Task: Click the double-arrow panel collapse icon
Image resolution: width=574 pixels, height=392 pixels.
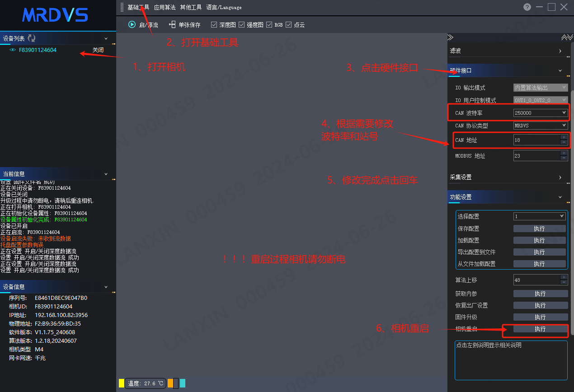Action: (450, 37)
